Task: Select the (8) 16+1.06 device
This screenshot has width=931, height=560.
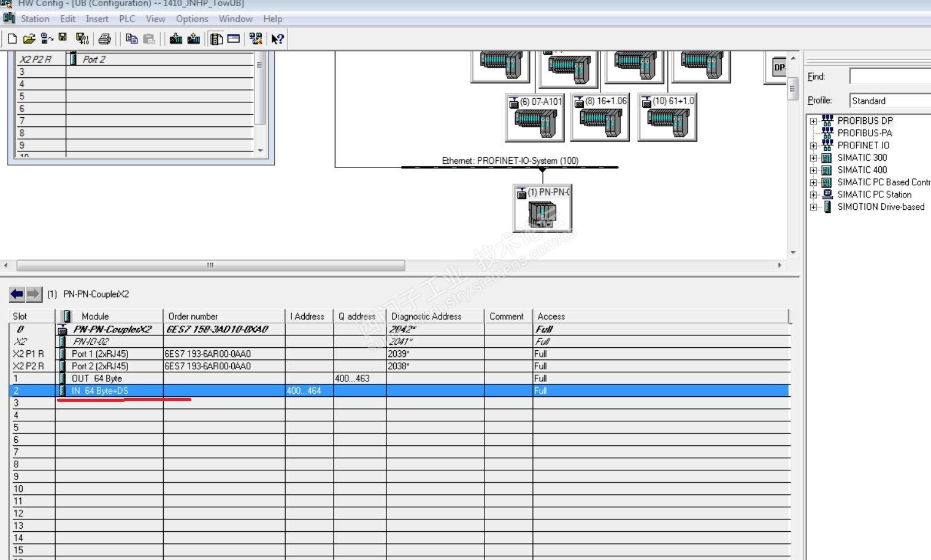Action: click(600, 118)
